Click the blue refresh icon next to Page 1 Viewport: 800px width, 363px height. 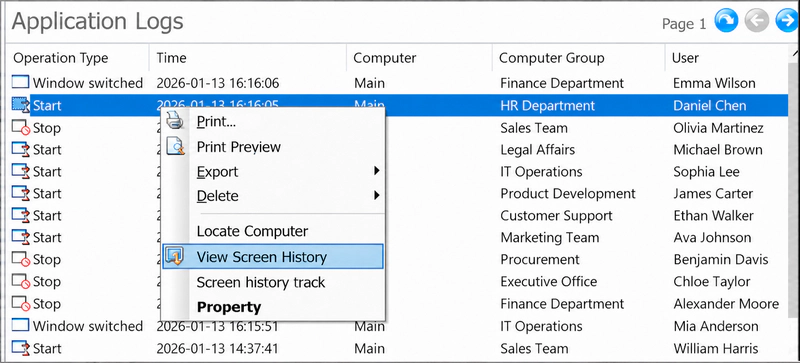click(x=726, y=21)
